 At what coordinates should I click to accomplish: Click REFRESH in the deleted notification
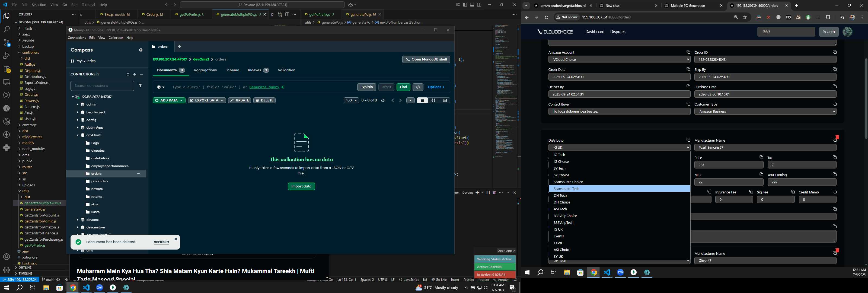[x=161, y=242]
